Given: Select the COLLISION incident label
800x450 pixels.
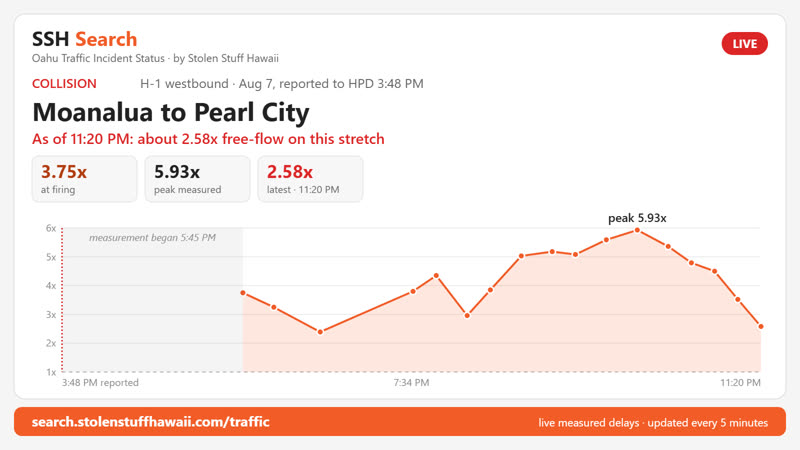Looking at the screenshot, I should 64,84.
